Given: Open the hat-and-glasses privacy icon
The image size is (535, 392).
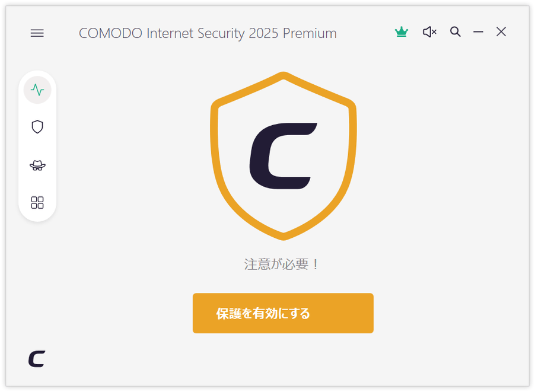Looking at the screenshot, I should [x=37, y=165].
